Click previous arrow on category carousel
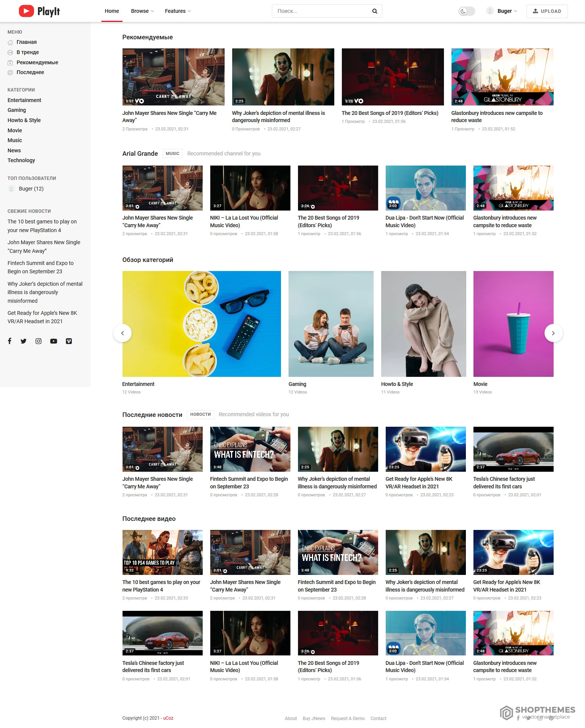 coord(123,333)
